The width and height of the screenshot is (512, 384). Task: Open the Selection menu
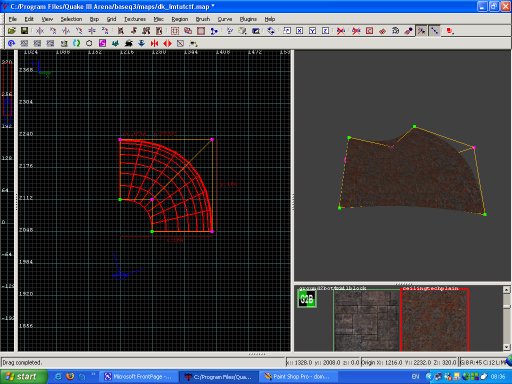(x=71, y=19)
